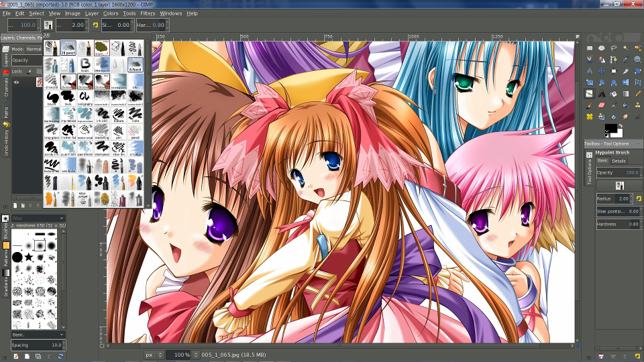This screenshot has height=362, width=644.
Task: Open the Gradients dock tab
Action: 6,282
